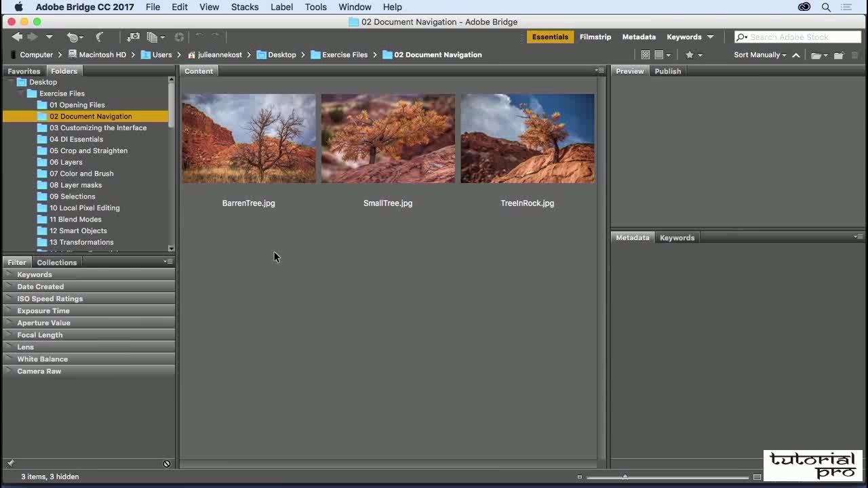Open the Stacks menu
Image resolution: width=868 pixels, height=488 pixels.
245,7
